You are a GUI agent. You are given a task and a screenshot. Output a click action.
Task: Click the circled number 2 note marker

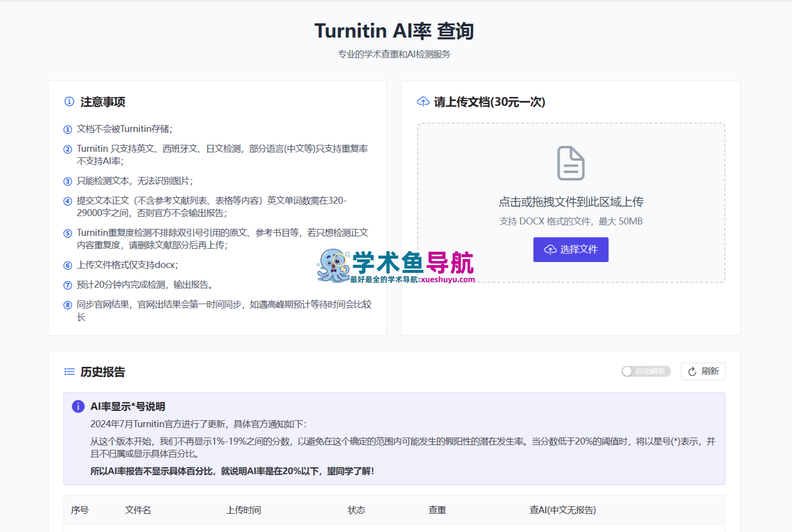click(x=68, y=149)
